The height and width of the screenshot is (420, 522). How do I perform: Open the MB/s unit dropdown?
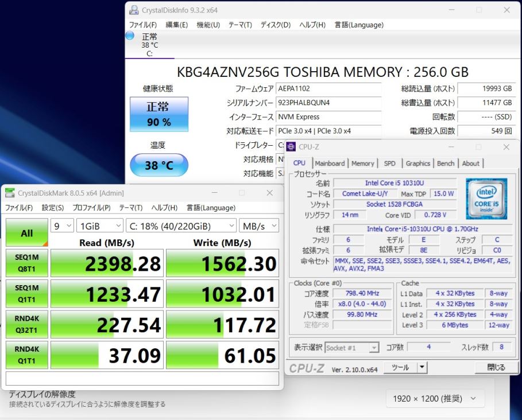(x=259, y=226)
